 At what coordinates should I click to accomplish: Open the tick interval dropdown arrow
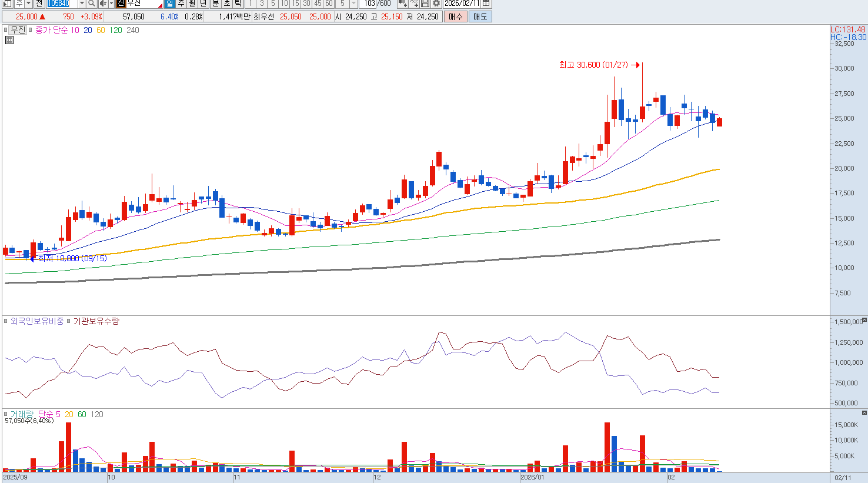coord(353,4)
